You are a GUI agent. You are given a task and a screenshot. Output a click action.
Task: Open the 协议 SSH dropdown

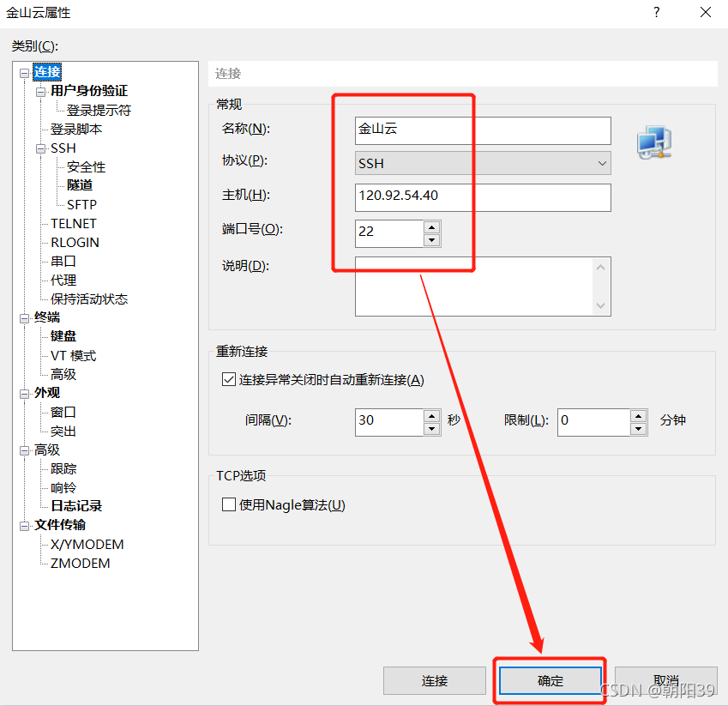483,163
